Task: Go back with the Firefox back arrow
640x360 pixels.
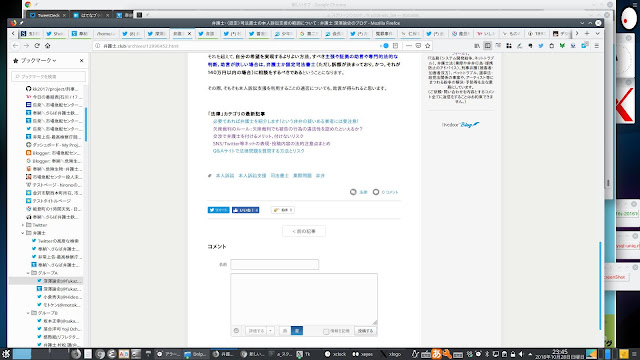Action: tap(15, 46)
